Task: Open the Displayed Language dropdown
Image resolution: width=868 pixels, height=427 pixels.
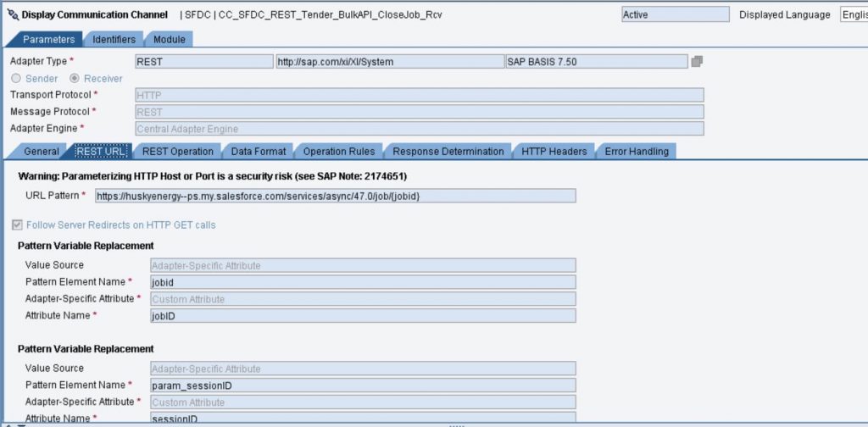Action: [854, 15]
